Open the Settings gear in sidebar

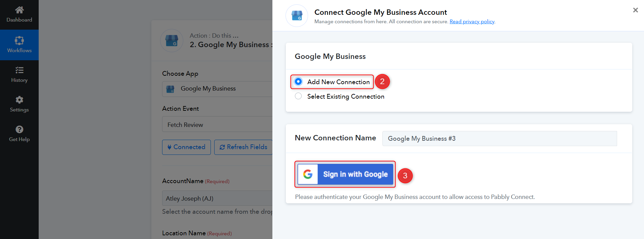(x=19, y=100)
